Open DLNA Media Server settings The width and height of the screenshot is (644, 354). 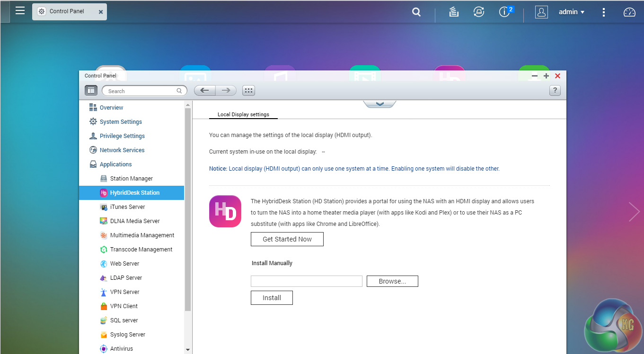[132, 221]
